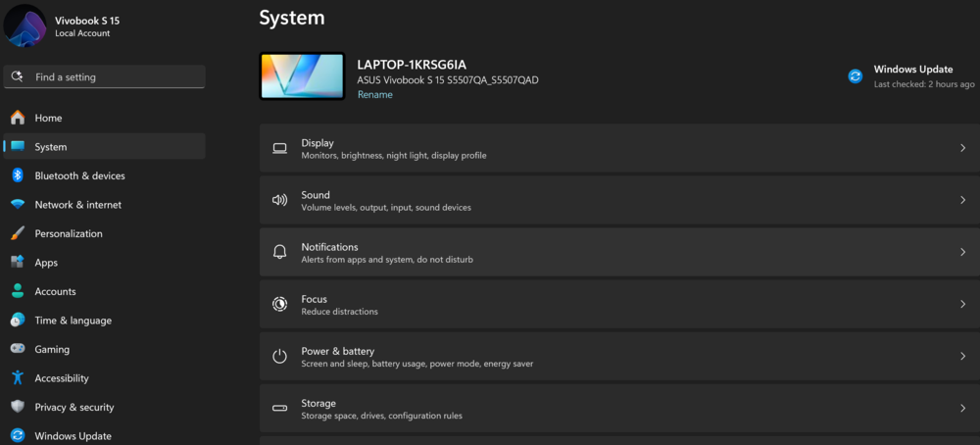
Task: Open Display settings title
Action: pyautogui.click(x=318, y=143)
